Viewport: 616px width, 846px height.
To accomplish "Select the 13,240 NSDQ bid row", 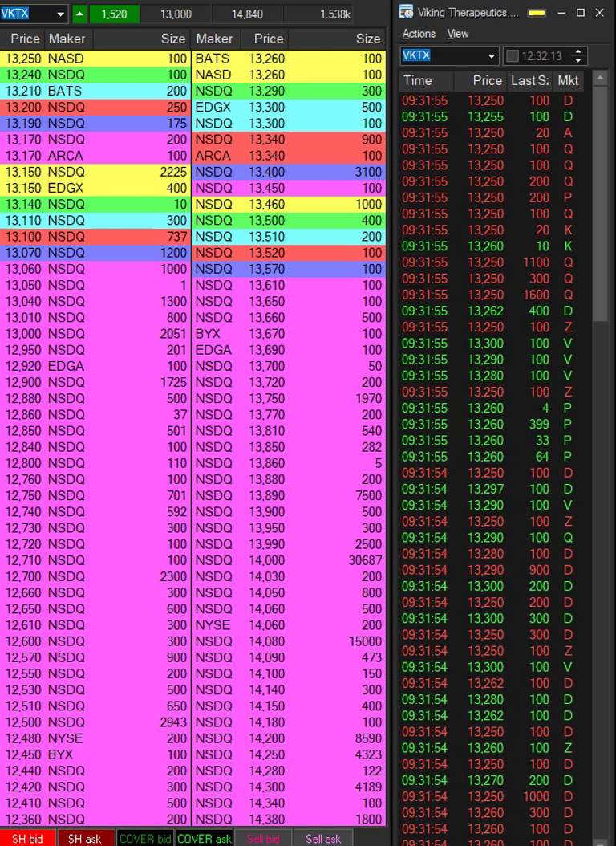I will (x=95, y=75).
